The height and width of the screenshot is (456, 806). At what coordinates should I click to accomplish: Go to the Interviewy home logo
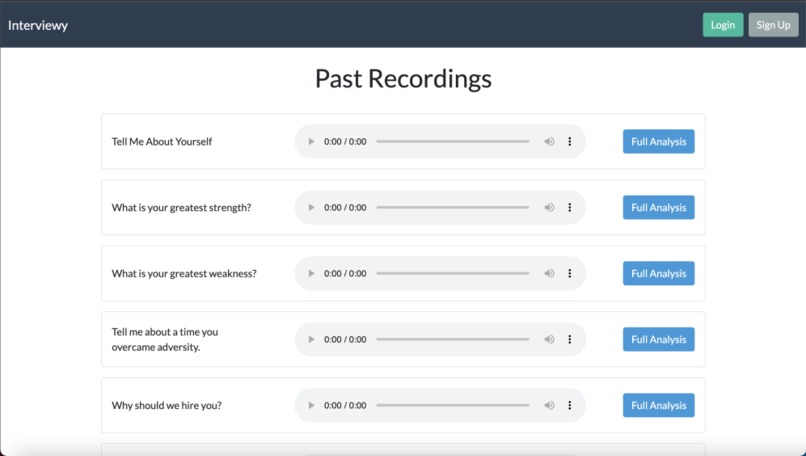point(38,25)
